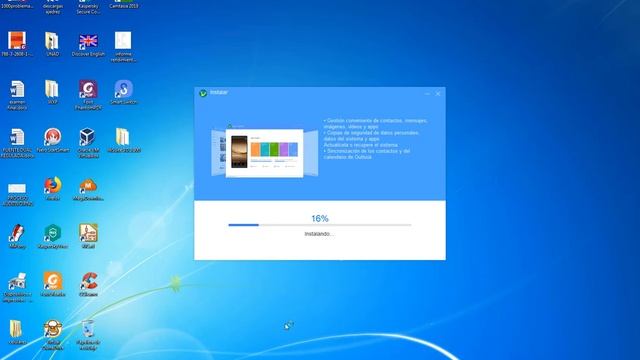Viewport: 640px width, 360px height.
Task: Launch the red pen shortcut below PROCESO
Action: tap(17, 234)
